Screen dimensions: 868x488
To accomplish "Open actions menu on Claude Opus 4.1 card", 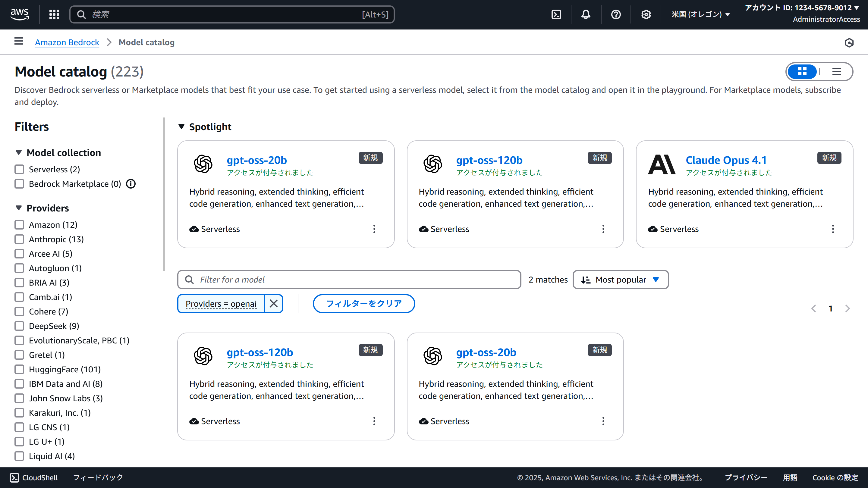I will (x=833, y=229).
